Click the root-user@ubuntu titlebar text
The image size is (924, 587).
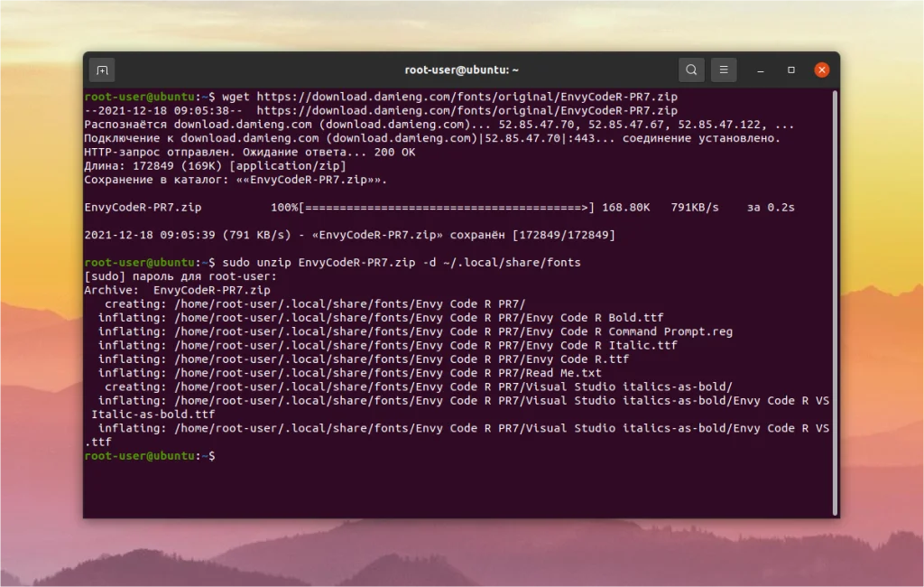(x=461, y=69)
